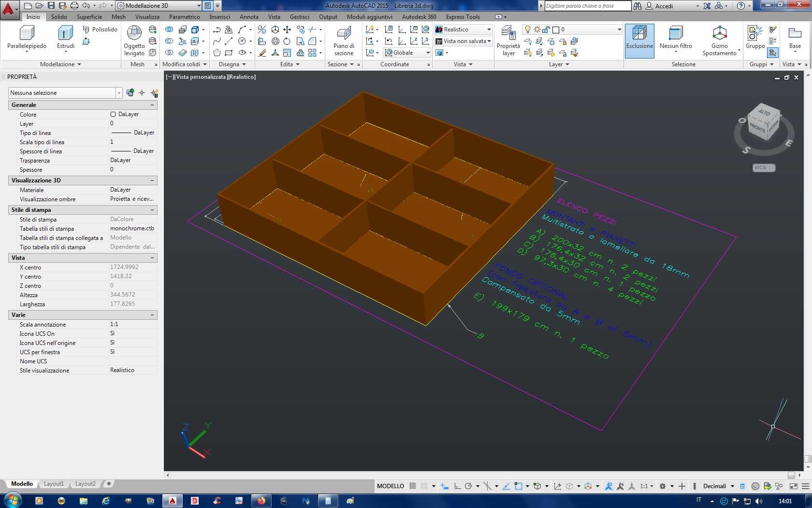Open the Globale UCS dropdown
The height and width of the screenshot is (508, 812).
click(407, 53)
